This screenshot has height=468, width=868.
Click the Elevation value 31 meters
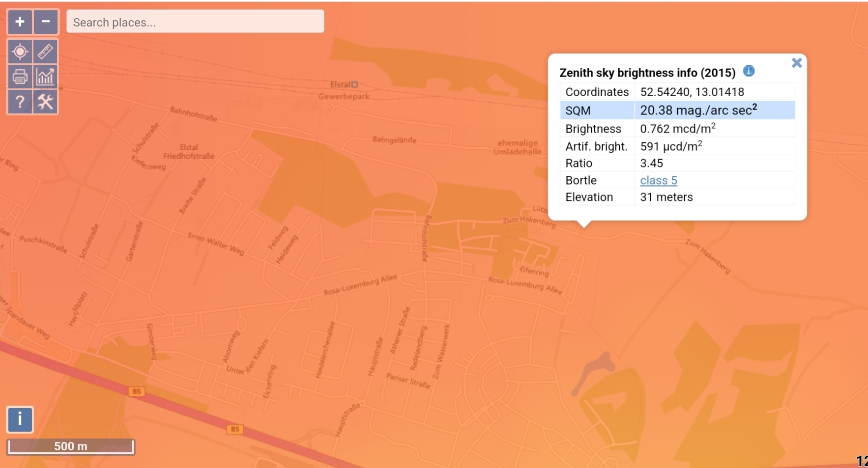point(666,197)
